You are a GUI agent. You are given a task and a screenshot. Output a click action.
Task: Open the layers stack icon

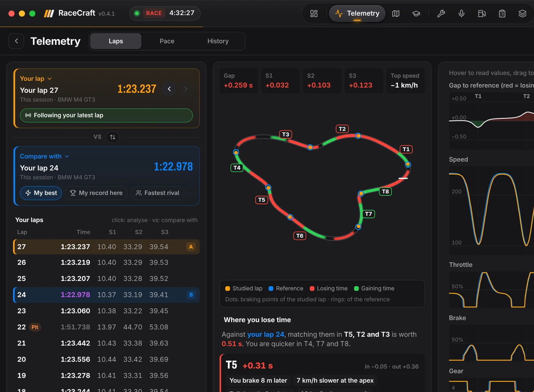(523, 14)
